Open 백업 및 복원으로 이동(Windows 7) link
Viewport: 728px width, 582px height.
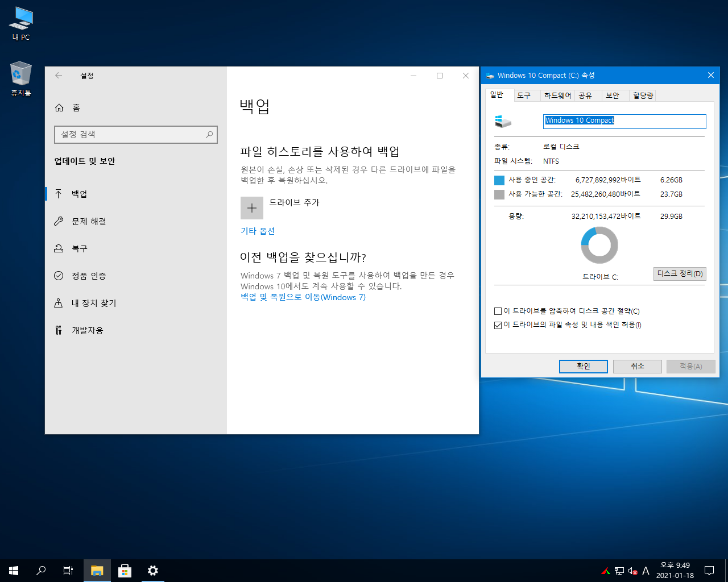coord(303,297)
